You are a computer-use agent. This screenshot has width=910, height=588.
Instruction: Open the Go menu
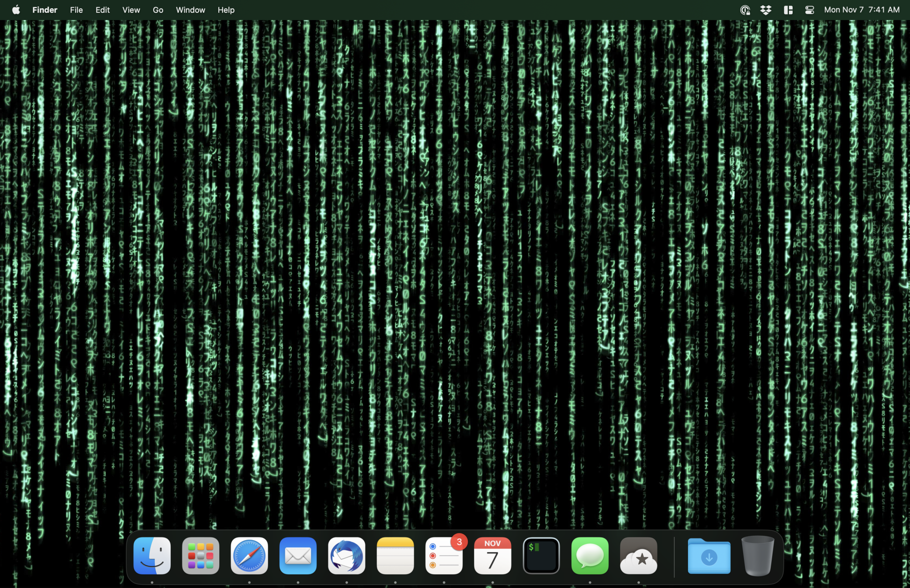point(158,10)
